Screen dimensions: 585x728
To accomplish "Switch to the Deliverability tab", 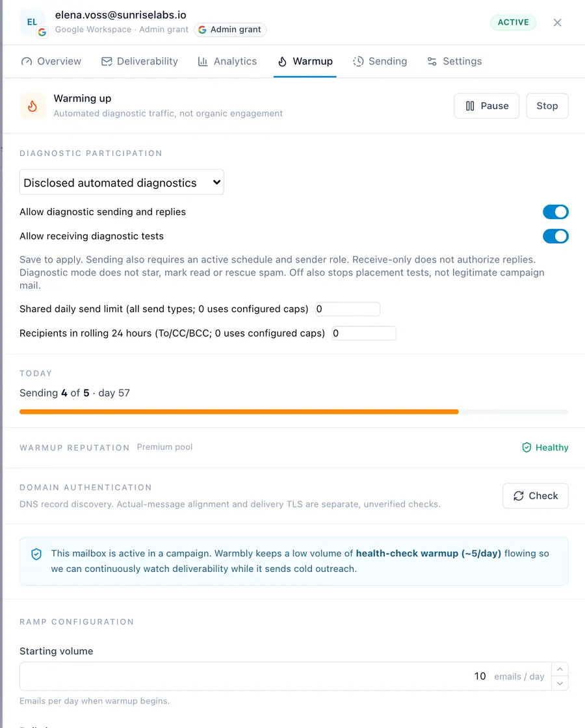I will tap(139, 61).
